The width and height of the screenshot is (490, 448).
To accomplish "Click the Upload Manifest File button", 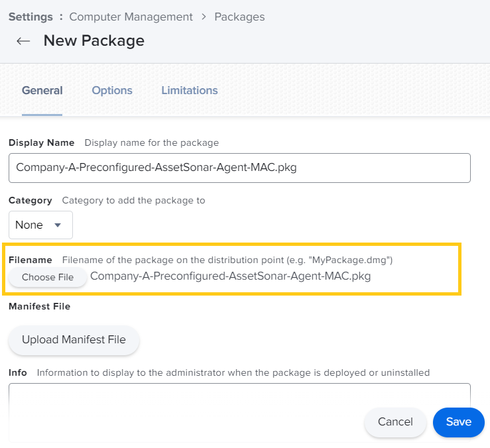I will point(74,340).
